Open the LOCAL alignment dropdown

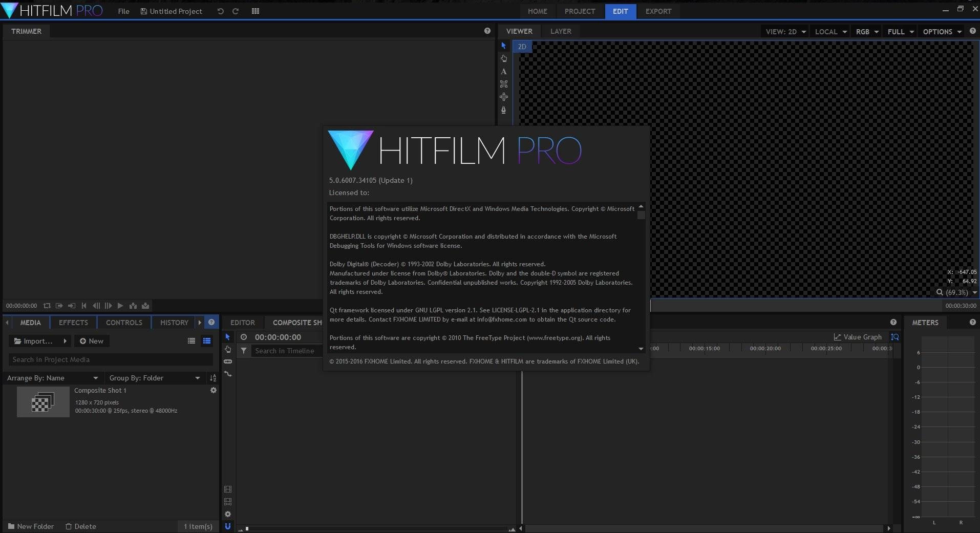830,32
